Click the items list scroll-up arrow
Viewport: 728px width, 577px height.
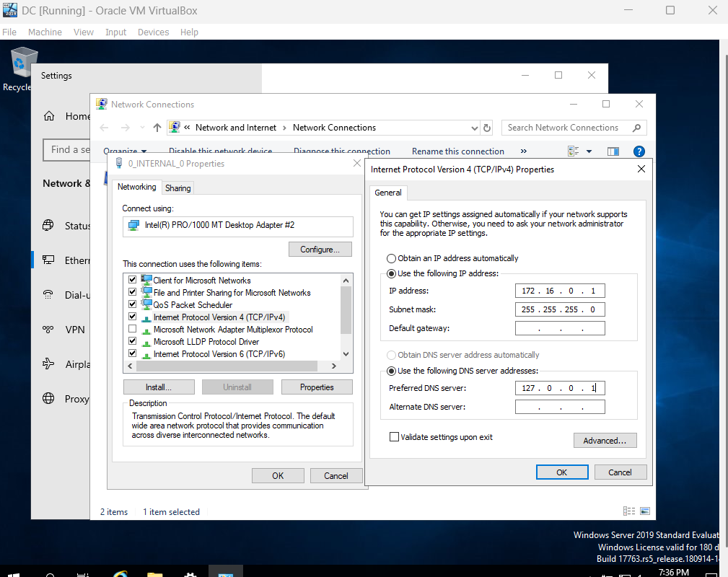click(346, 281)
